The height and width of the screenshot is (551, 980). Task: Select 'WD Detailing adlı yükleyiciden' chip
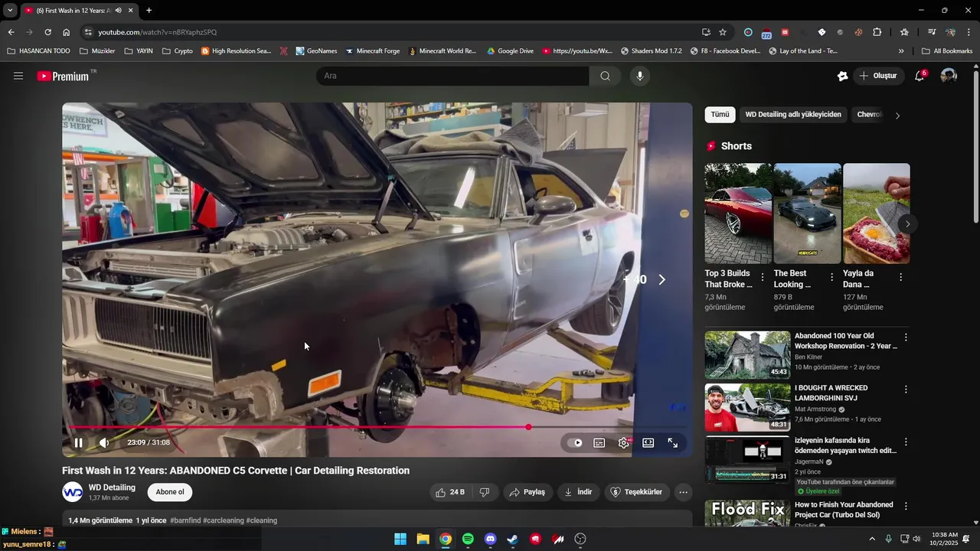point(793,115)
